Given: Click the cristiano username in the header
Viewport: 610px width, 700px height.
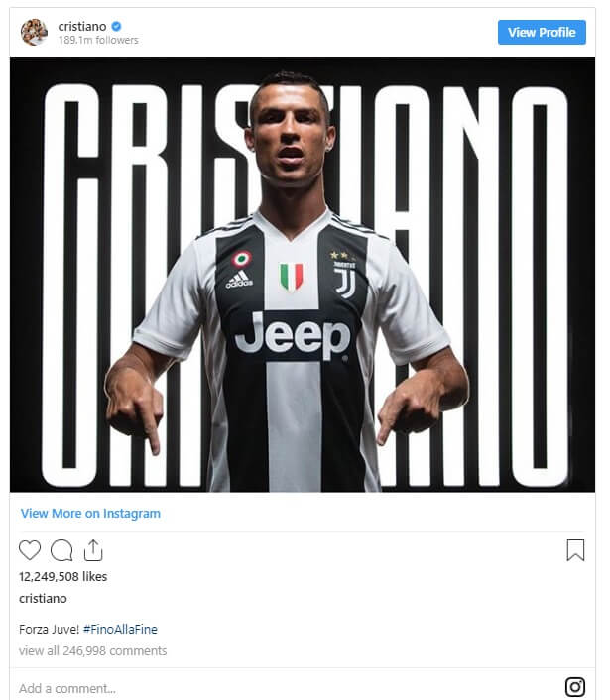Looking at the screenshot, I should 82,27.
